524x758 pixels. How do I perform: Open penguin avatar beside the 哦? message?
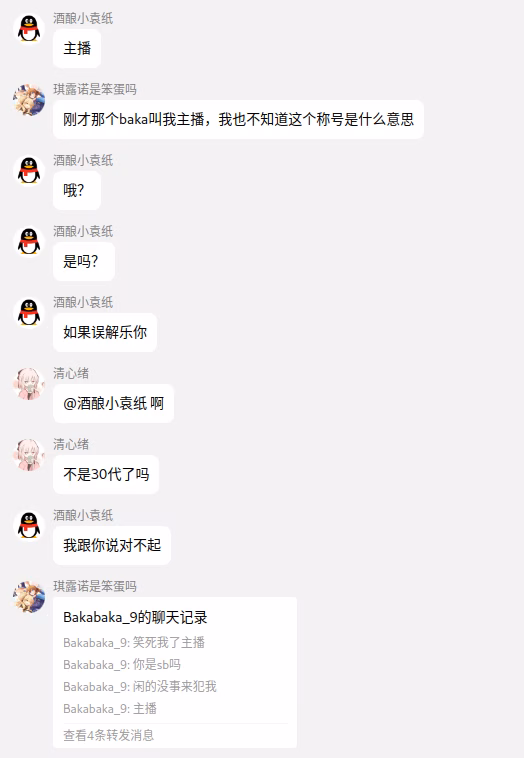coord(29,171)
